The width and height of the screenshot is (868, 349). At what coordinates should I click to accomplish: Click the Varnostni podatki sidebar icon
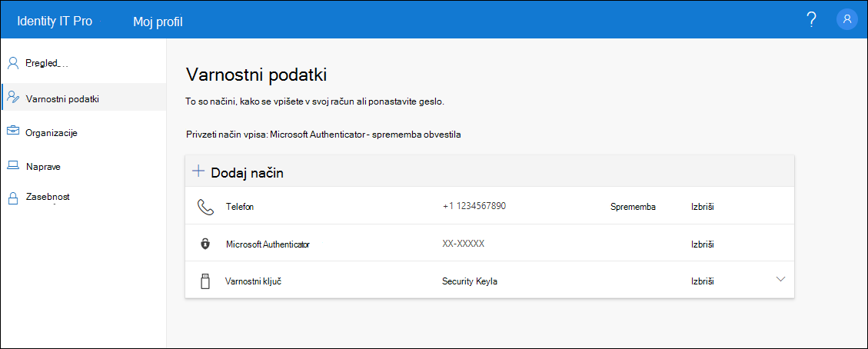click(13, 98)
